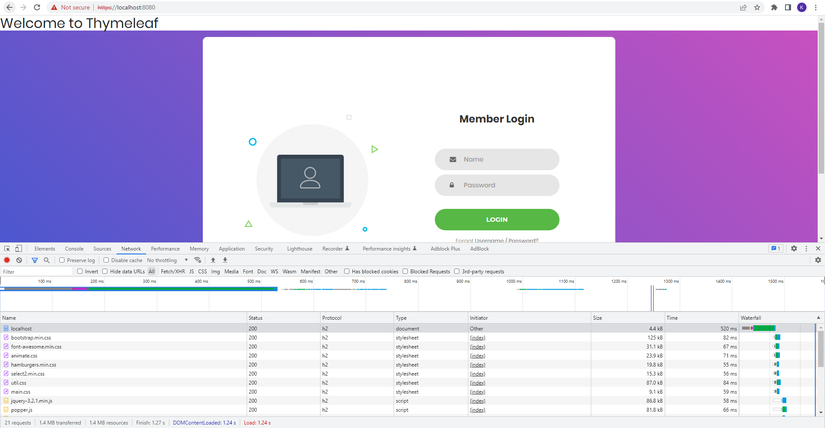Switch to the Sources tab

click(102, 248)
